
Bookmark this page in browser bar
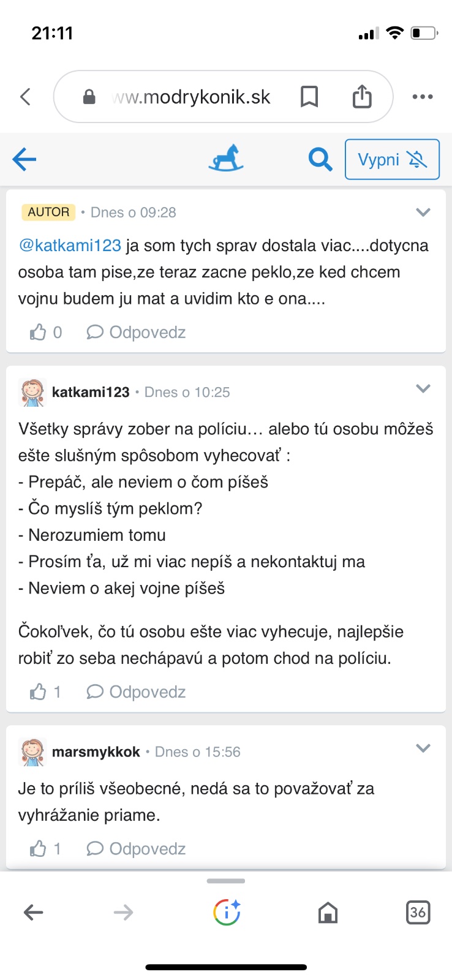309,97
